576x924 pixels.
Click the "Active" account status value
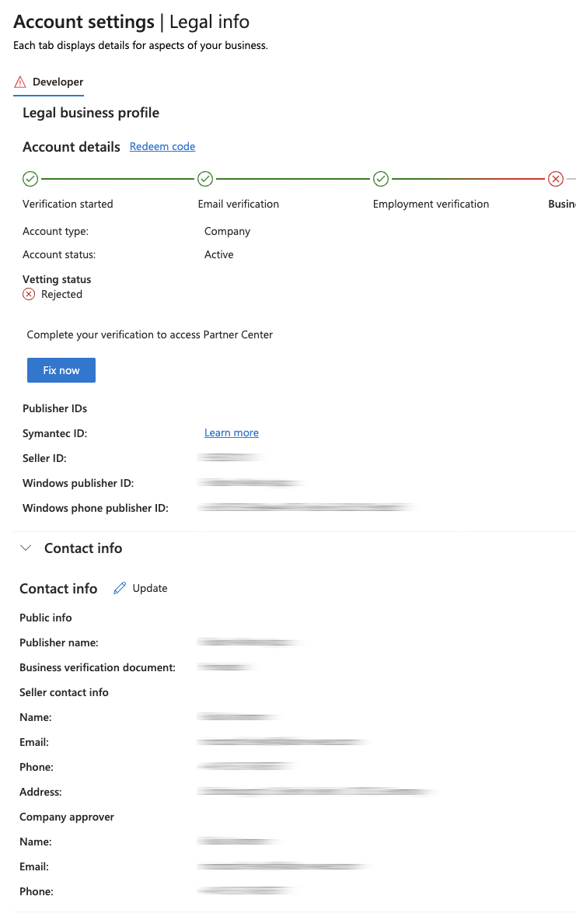(x=219, y=254)
